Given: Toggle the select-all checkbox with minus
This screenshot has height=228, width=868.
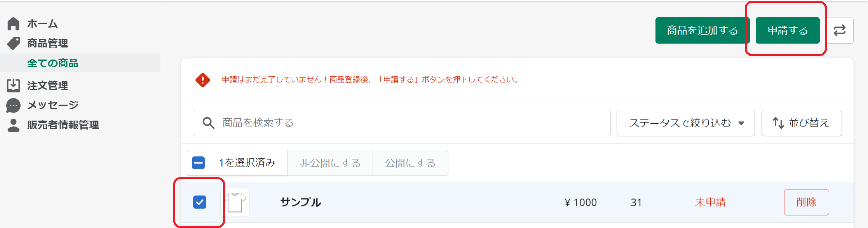Looking at the screenshot, I should pyautogui.click(x=199, y=163).
